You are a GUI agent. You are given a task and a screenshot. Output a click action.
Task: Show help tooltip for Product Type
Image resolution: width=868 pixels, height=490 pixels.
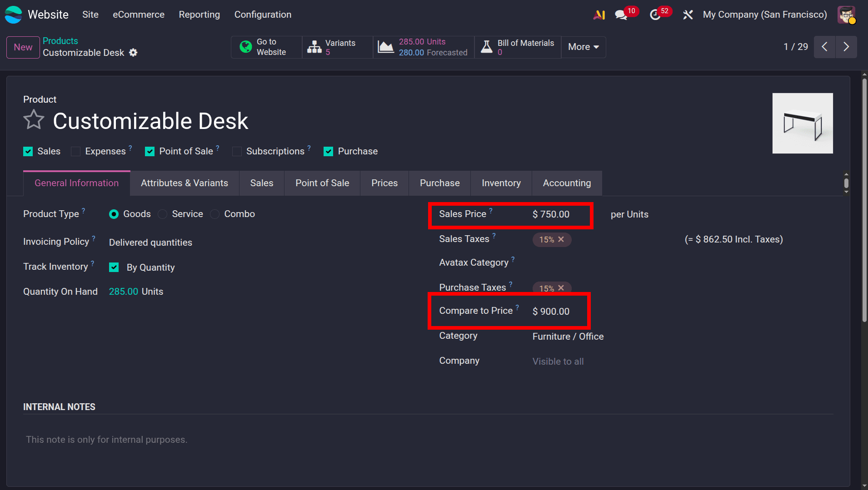tap(83, 210)
